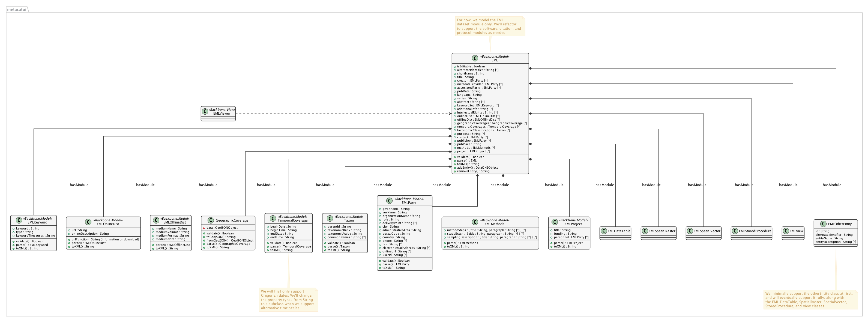This screenshot has width=868, height=319.
Task: Click the Taxon class circle icon
Action: point(330,218)
